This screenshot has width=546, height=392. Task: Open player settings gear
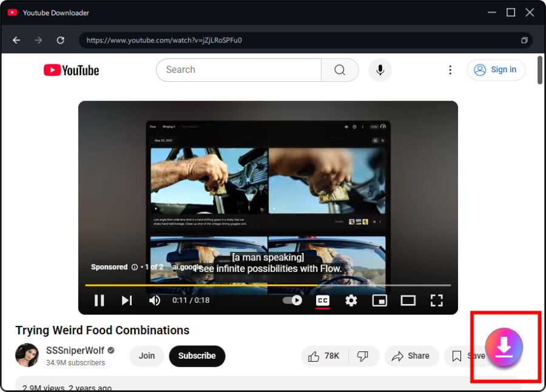[351, 300]
